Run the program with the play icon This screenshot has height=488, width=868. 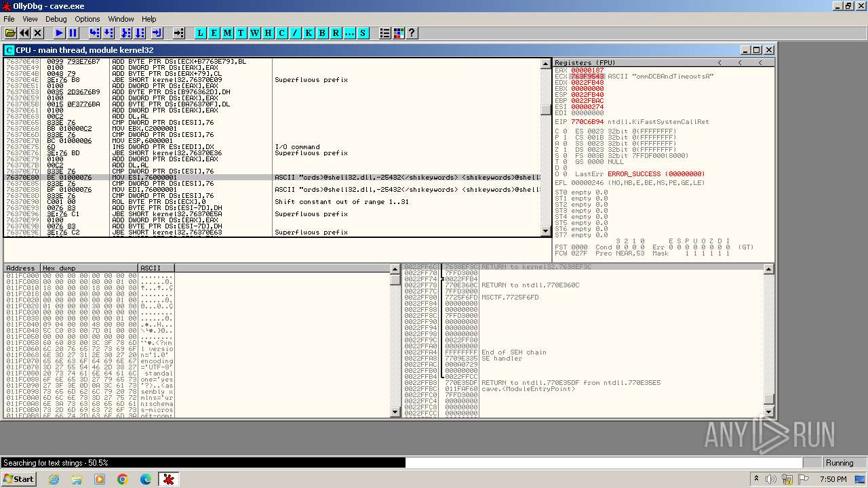pos(60,33)
